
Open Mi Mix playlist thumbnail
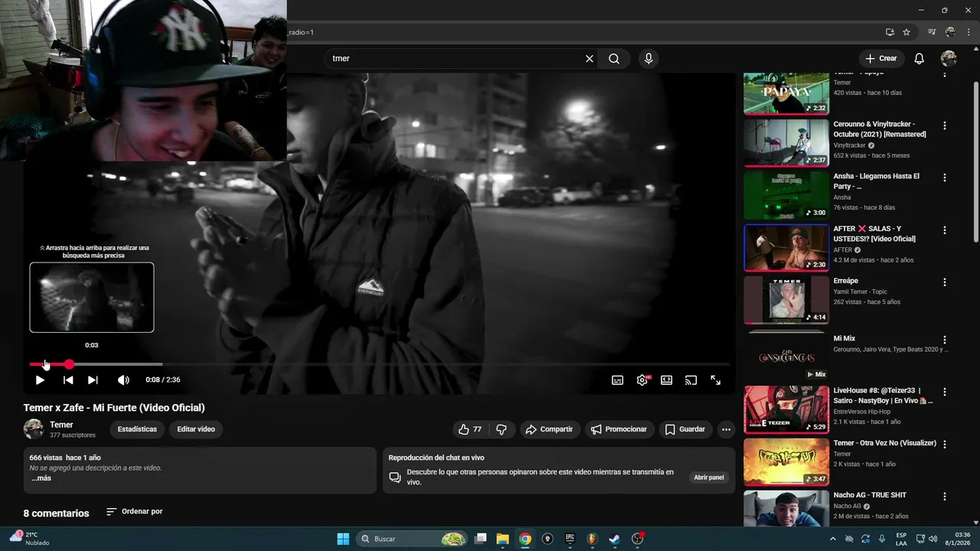[x=786, y=356]
